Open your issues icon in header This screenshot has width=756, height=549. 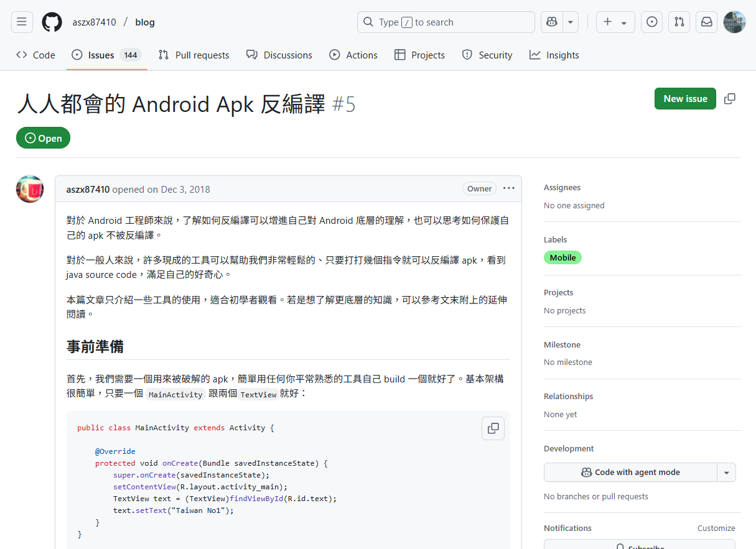651,22
